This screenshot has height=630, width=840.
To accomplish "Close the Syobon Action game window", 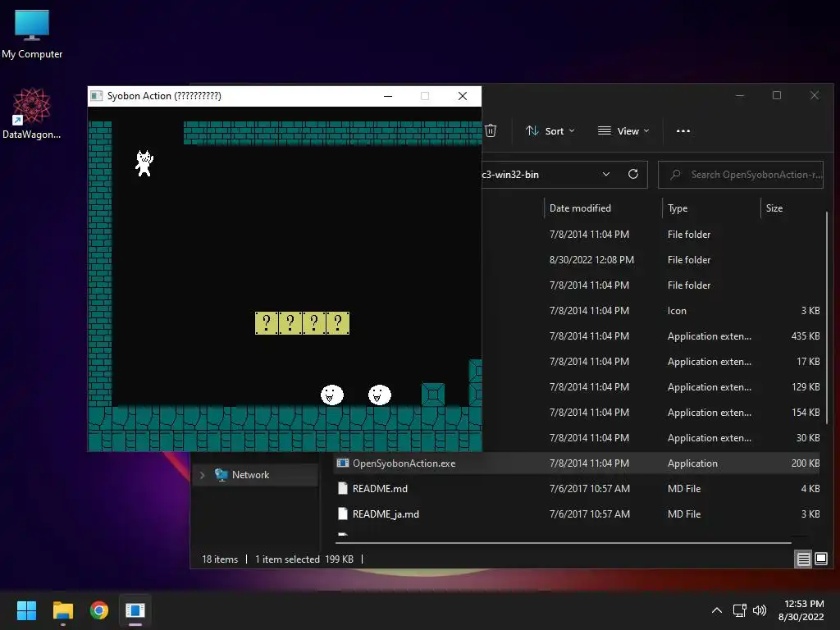I will coord(463,96).
